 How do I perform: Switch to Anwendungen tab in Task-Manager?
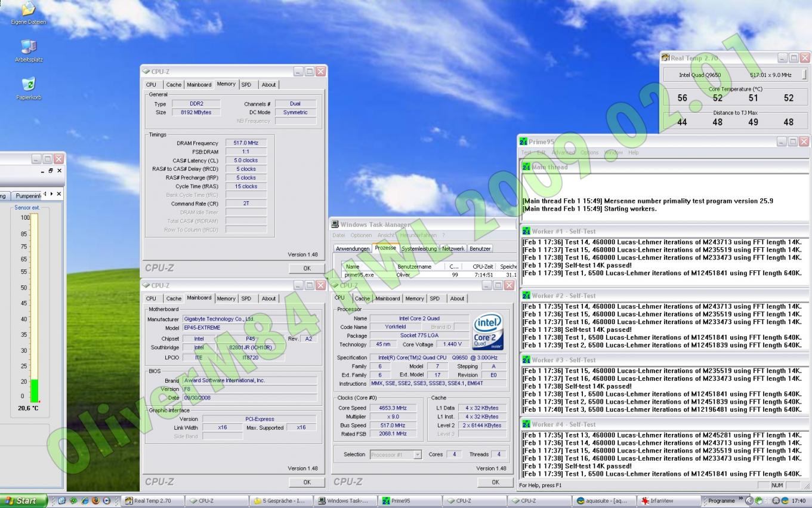[x=353, y=248]
